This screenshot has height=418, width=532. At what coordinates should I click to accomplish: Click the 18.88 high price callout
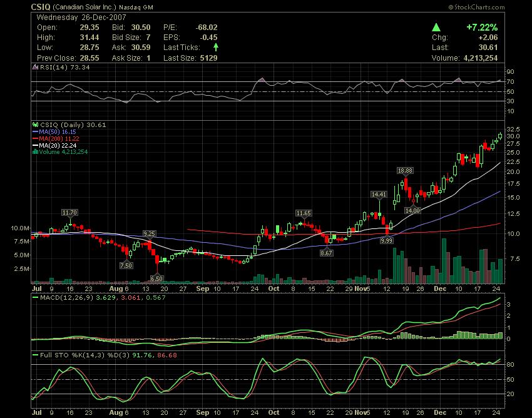(x=406, y=171)
